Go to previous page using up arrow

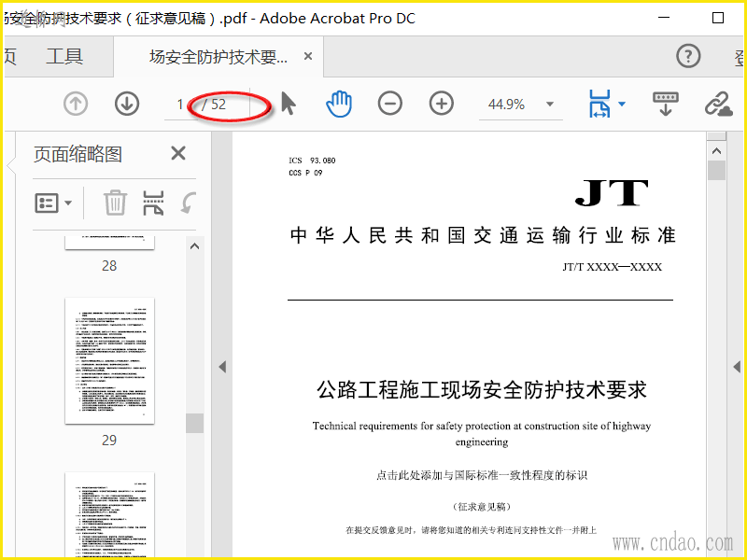coord(76,104)
